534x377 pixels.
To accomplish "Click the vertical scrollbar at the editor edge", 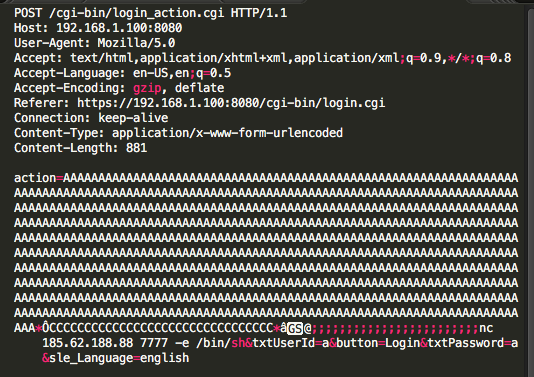I will tap(529, 191).
